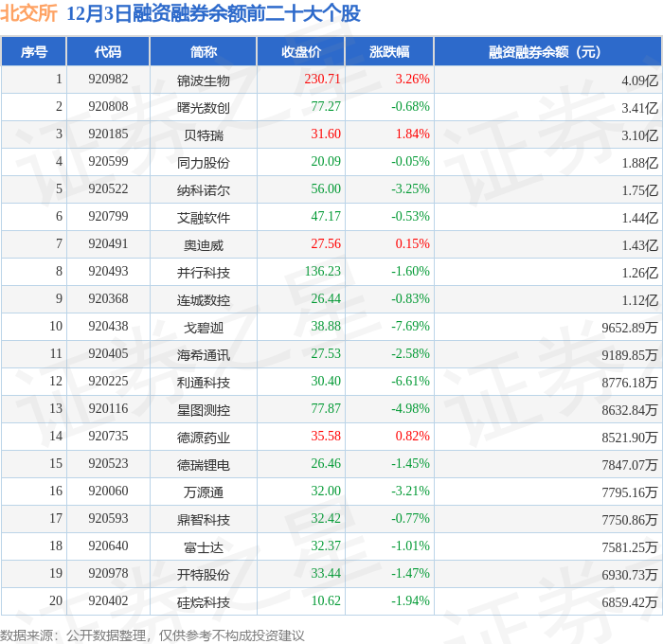
Task: Click closing price 230.71
Action: (x=322, y=79)
